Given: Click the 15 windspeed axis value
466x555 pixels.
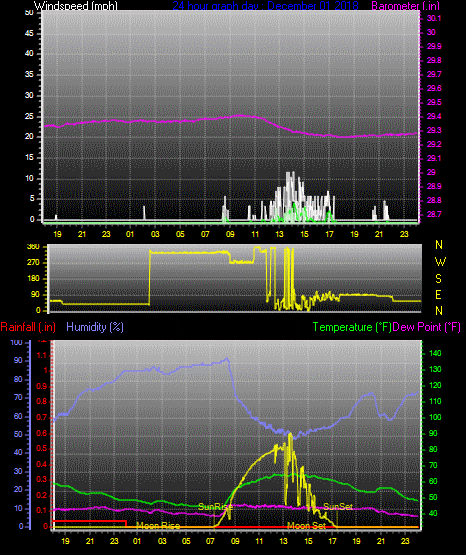Looking at the screenshot, I should pyautogui.click(x=29, y=158).
